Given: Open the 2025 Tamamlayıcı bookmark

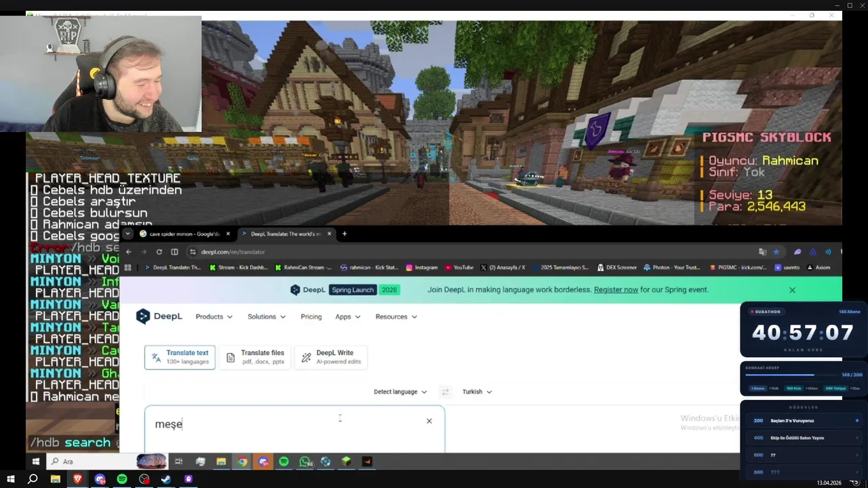Looking at the screenshot, I should (561, 267).
